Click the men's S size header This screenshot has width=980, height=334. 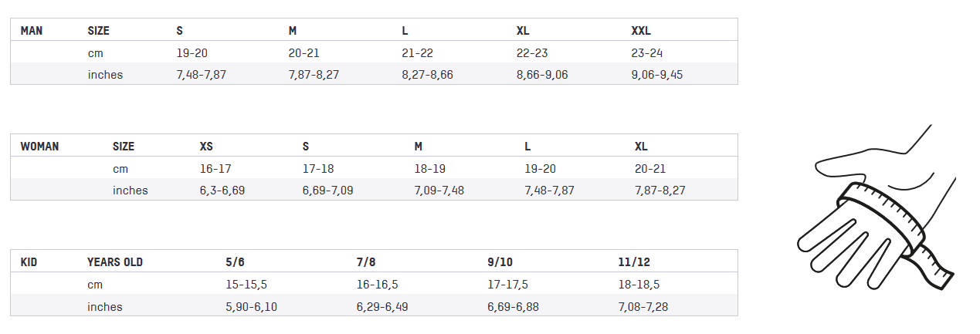click(180, 31)
